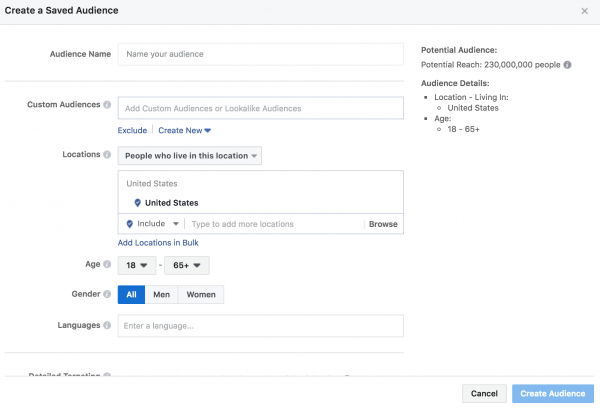Focus the Add Custom Audiences or Lookalike field
600x409 pixels.
click(261, 108)
